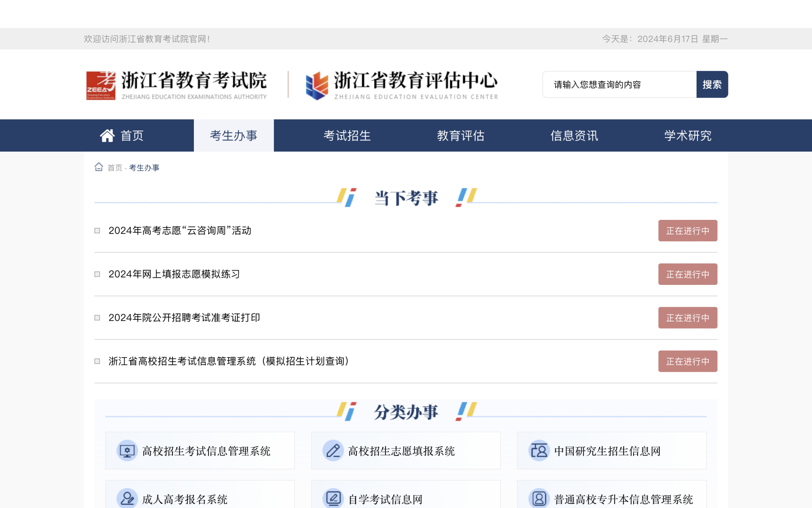The height and width of the screenshot is (508, 812).
Task: Click 考生办事 in the breadcrumb
Action: pos(144,168)
